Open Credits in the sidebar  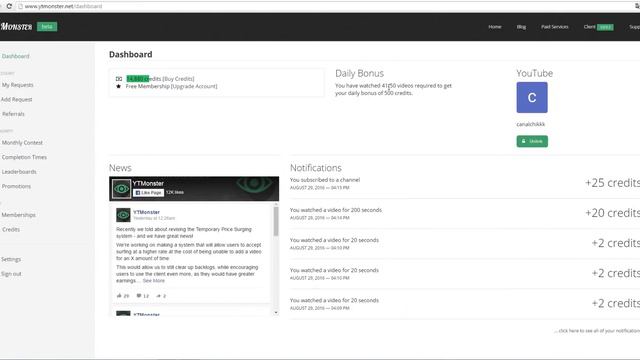[11, 230]
